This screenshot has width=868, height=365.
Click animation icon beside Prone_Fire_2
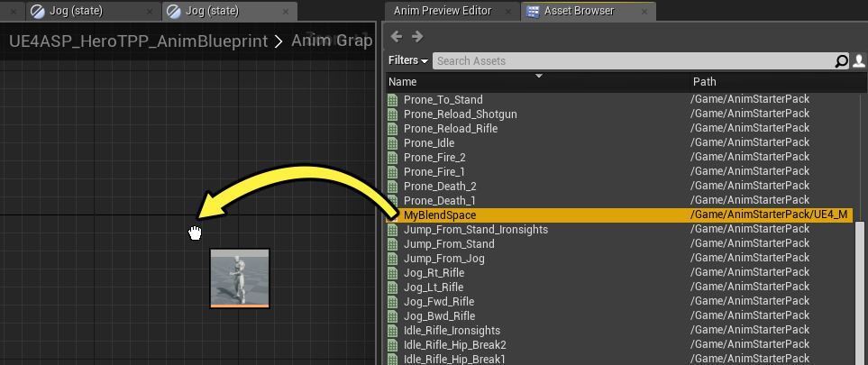(x=393, y=158)
